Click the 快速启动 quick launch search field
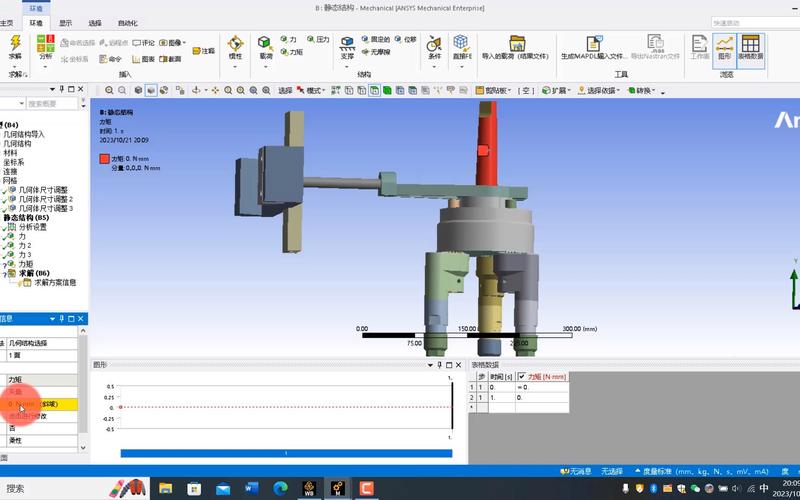Viewport: 800px width, 500px height. coord(756,23)
